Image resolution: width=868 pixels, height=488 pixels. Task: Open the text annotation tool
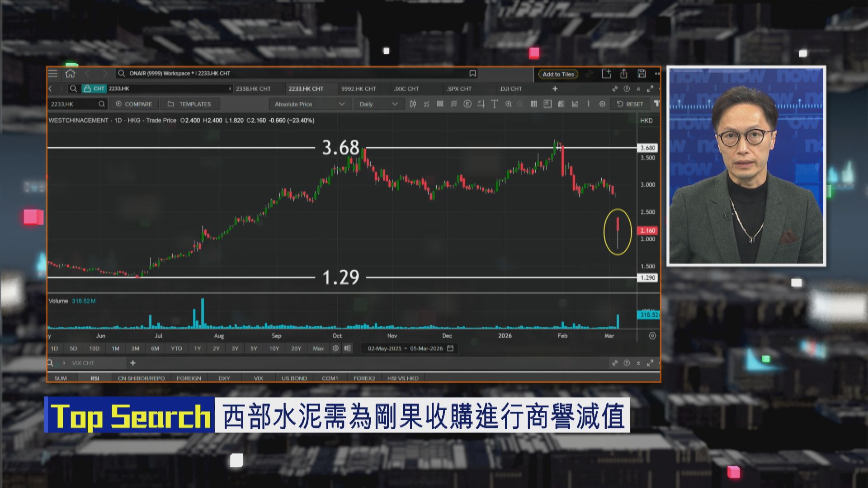495,104
